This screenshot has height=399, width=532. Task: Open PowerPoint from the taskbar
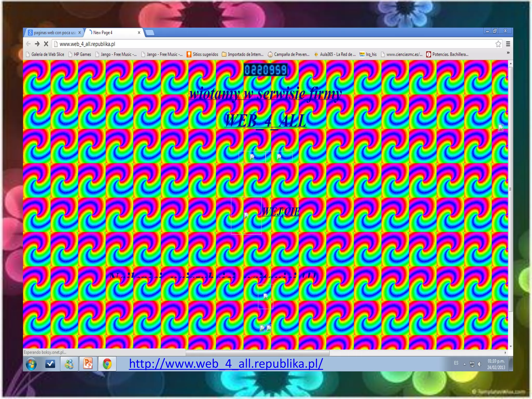click(x=88, y=364)
